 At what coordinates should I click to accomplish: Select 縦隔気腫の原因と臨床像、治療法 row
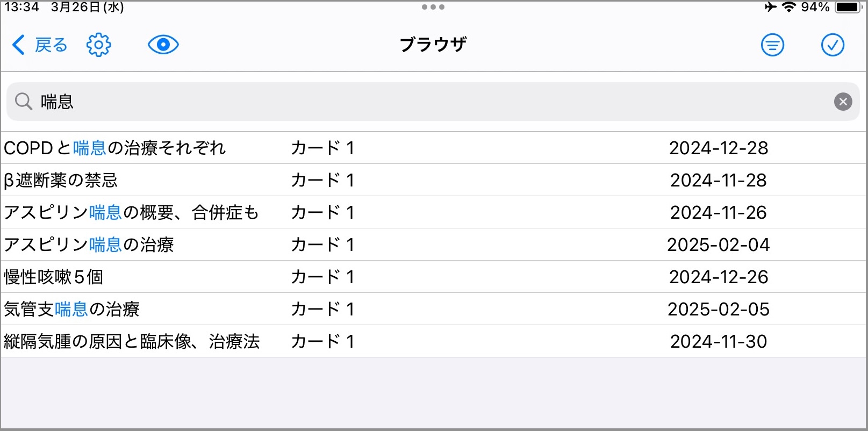tap(433, 341)
